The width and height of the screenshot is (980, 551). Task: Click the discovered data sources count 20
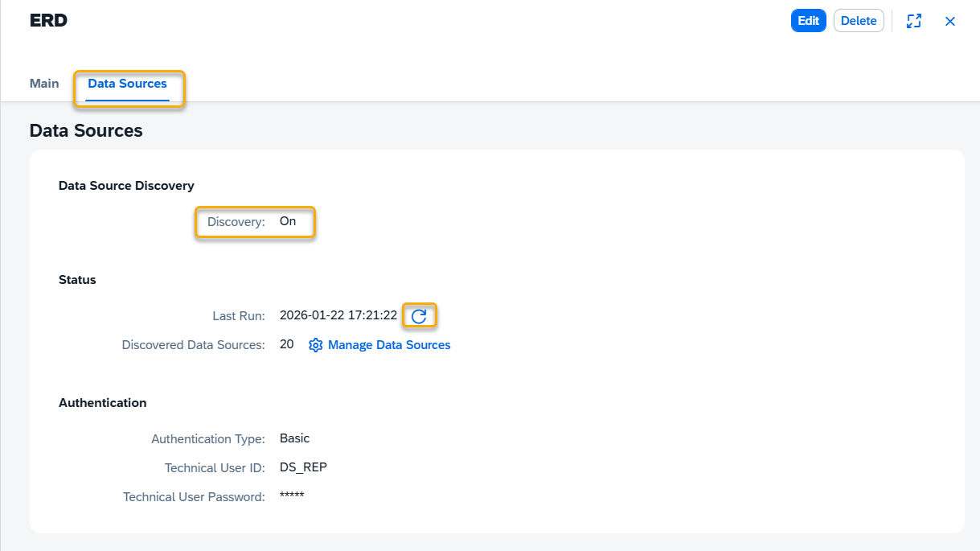pyautogui.click(x=286, y=345)
